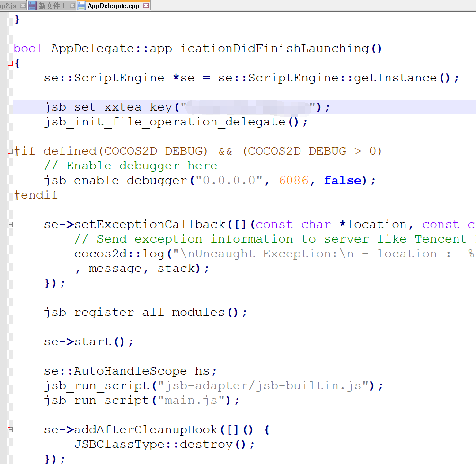Click the 'jsb_set_xxtea_key' function call

click(108, 107)
